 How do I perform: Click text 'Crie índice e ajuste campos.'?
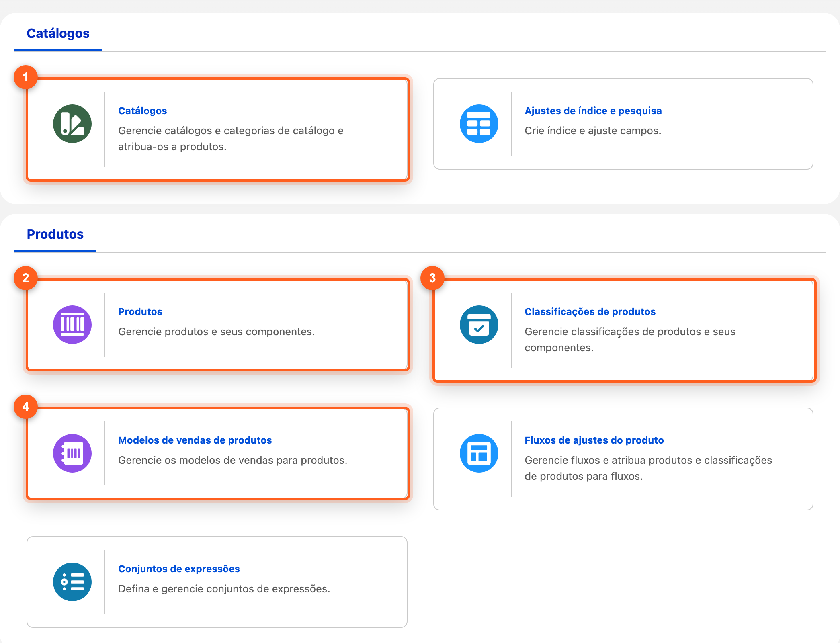(593, 131)
